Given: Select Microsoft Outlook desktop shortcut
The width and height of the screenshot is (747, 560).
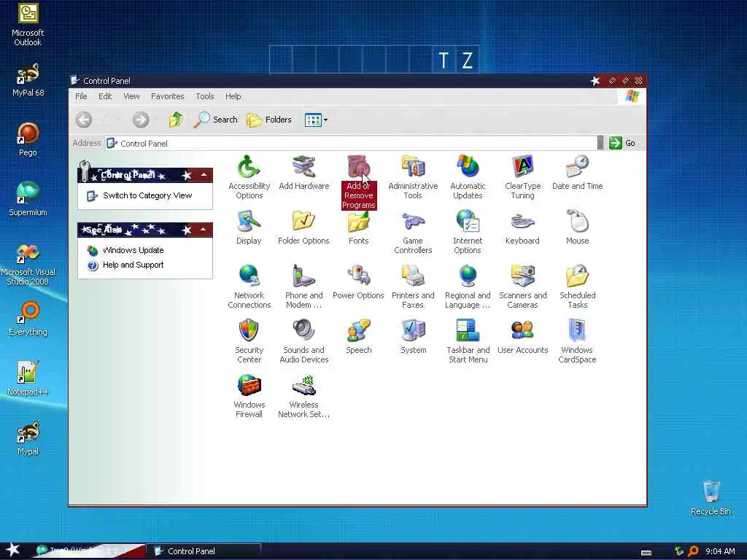Looking at the screenshot, I should 28,25.
